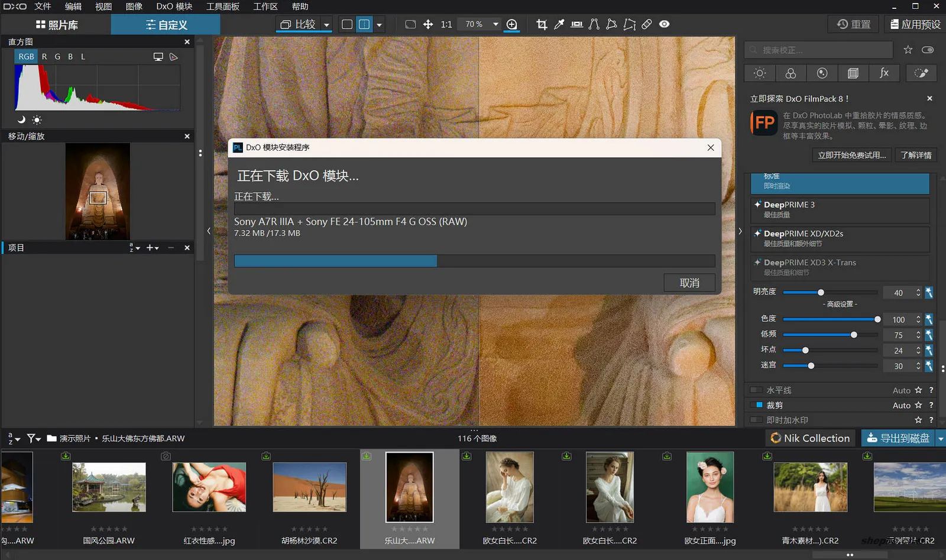Image resolution: width=946 pixels, height=560 pixels.
Task: Open the Color corrections circles tab
Action: [791, 73]
